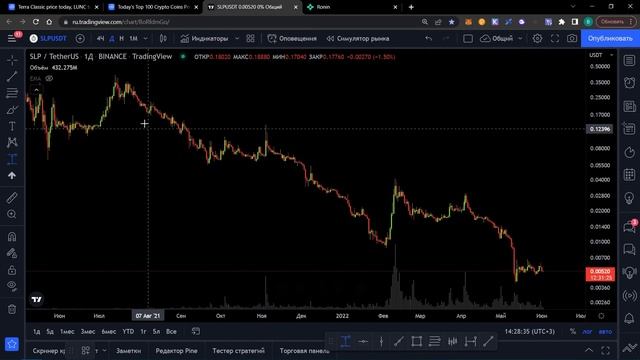
Task: Open the watchlist panel icon
Action: click(629, 60)
